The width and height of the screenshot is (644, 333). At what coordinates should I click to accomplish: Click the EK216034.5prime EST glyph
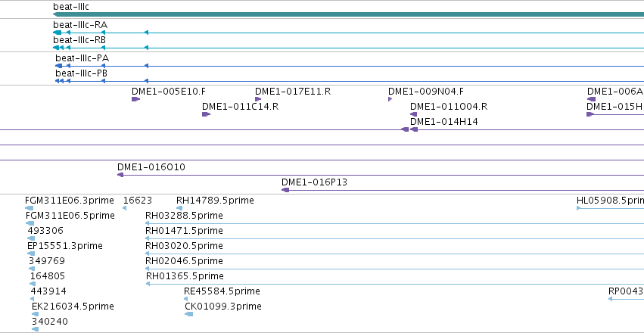tap(35, 314)
